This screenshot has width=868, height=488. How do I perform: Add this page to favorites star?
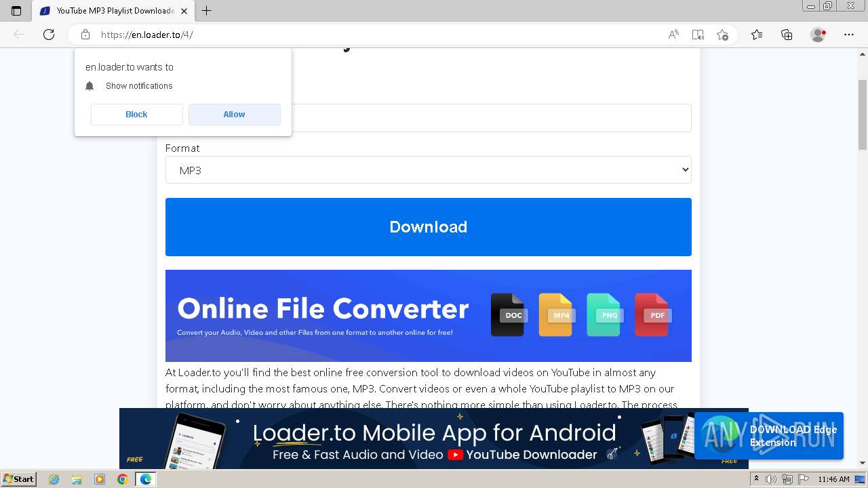(x=722, y=35)
